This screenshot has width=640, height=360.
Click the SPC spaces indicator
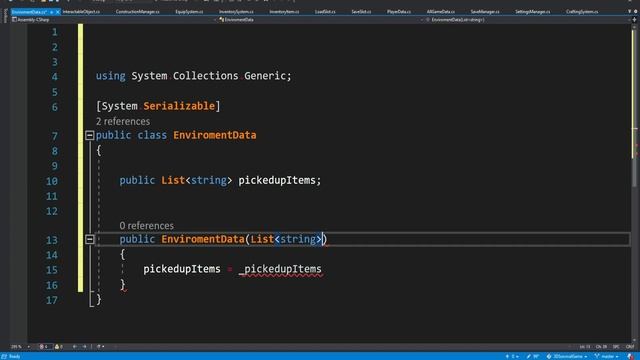[616, 347]
